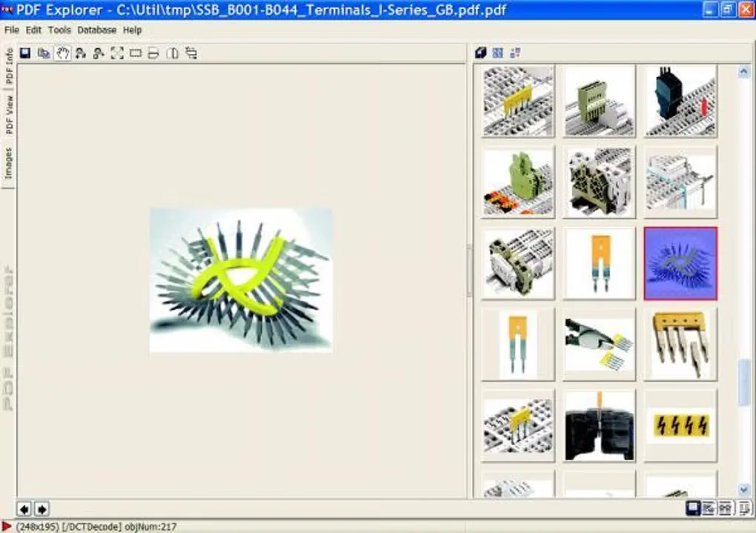Click the black cube icon above thumbnails
This screenshot has height=533, width=756.
point(480,53)
